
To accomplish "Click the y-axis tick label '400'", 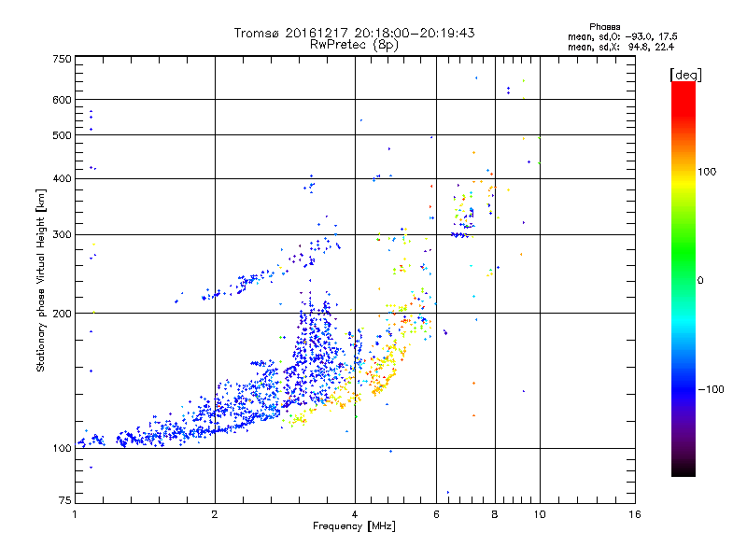I will point(62,178).
